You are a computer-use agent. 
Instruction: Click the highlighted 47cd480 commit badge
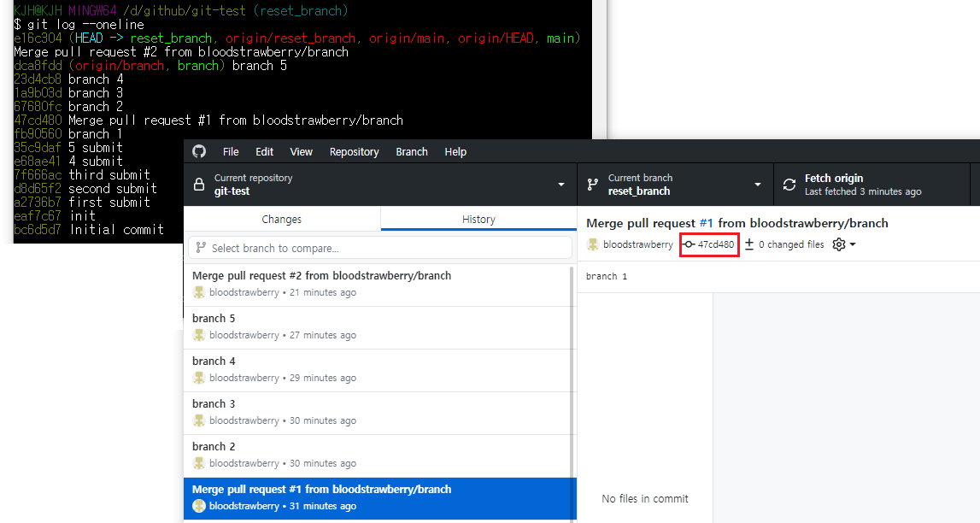[708, 244]
